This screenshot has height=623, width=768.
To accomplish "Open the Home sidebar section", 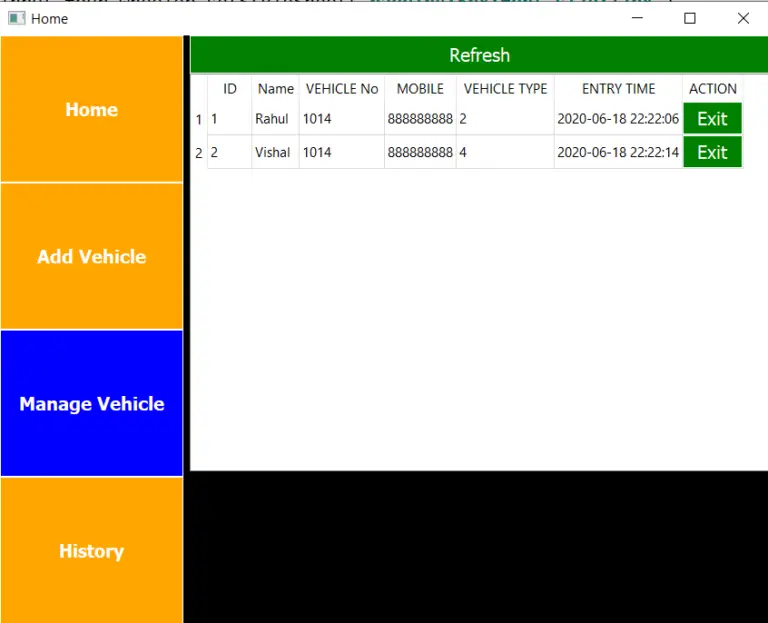I will click(x=92, y=109).
